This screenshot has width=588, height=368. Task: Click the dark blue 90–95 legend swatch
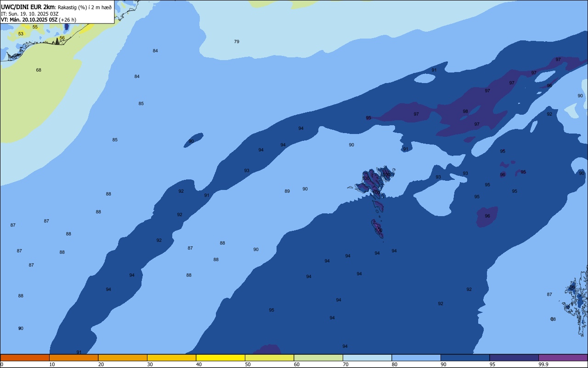(x=465, y=357)
